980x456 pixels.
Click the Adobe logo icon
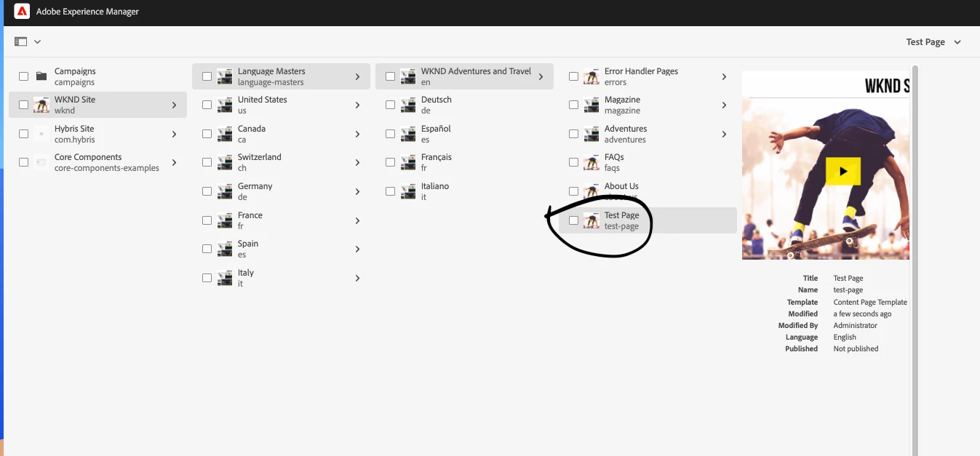click(22, 12)
